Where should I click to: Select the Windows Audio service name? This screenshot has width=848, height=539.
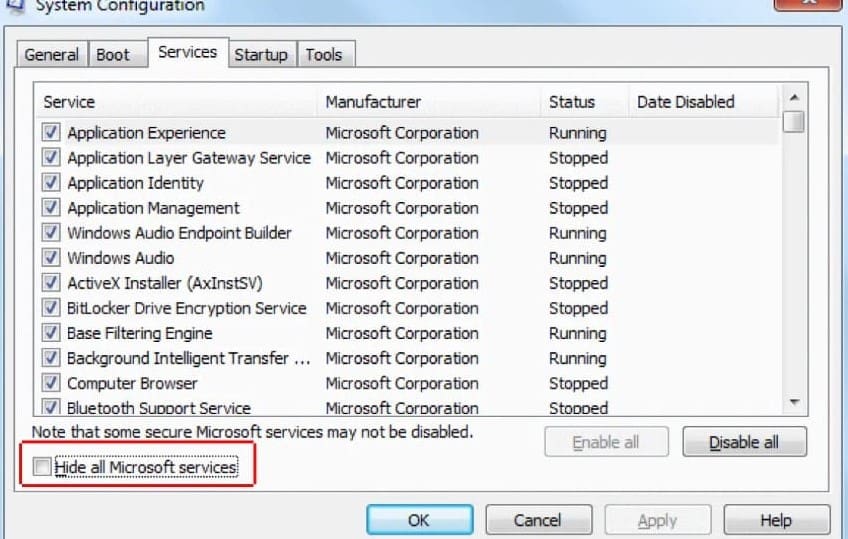[121, 257]
